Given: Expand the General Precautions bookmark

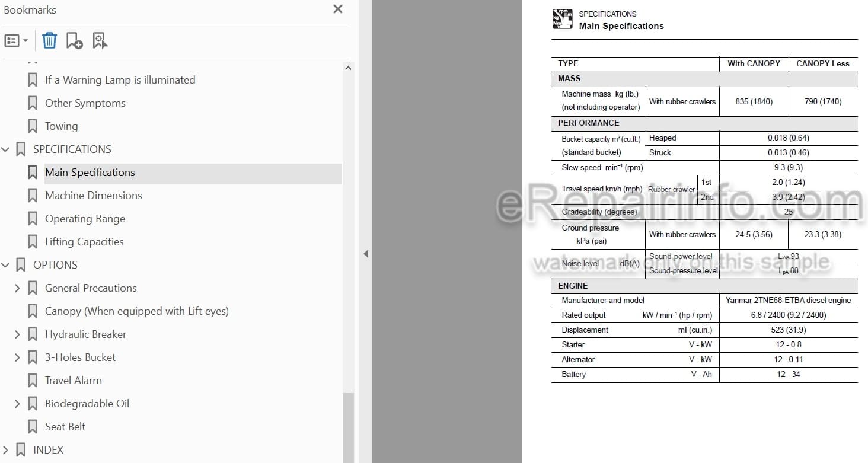Looking at the screenshot, I should pos(17,288).
